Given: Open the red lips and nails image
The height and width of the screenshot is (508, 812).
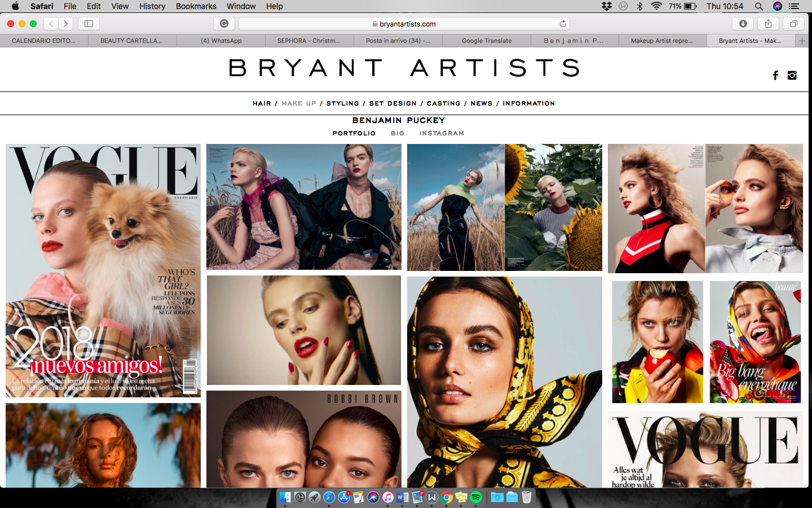Looking at the screenshot, I should pos(304,330).
